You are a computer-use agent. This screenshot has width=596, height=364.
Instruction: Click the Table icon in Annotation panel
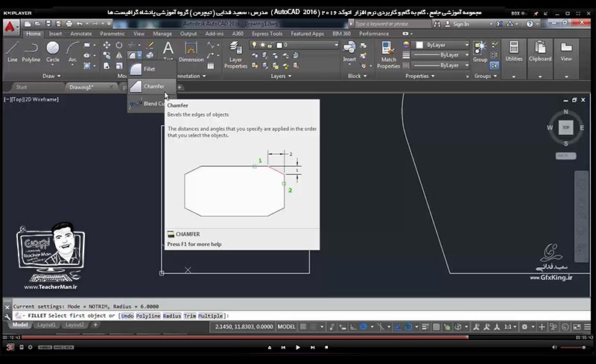coord(210,66)
